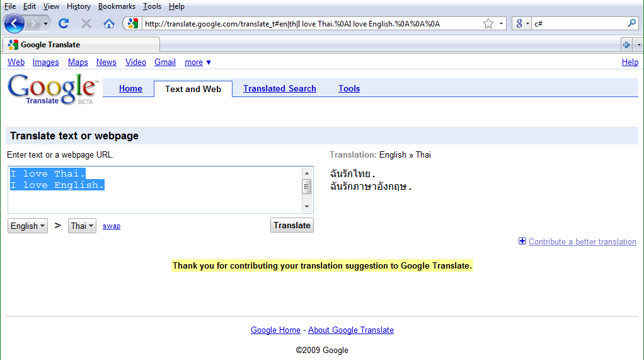Follow the Video link
644x360 pixels.
135,62
